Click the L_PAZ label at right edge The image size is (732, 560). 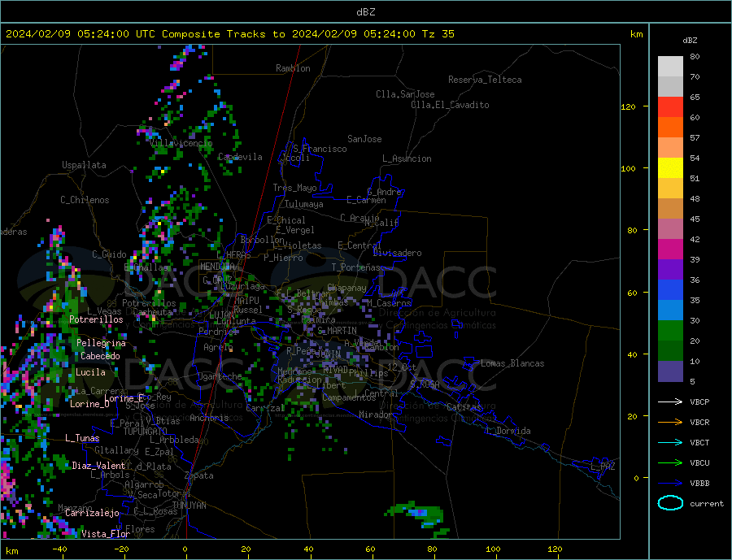pyautogui.click(x=603, y=467)
